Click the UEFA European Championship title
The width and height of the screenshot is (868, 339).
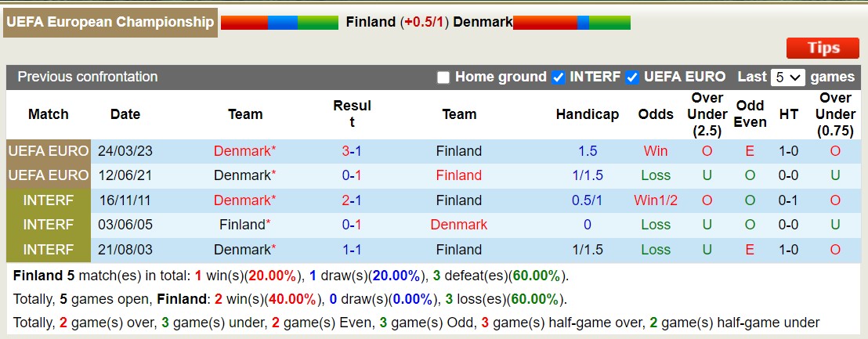tap(110, 22)
